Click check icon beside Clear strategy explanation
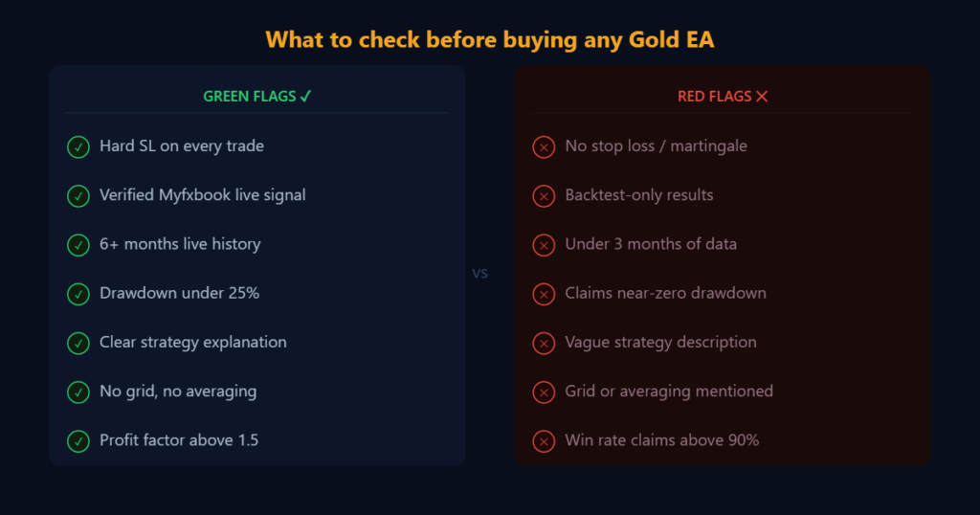The width and height of the screenshot is (980, 515). click(x=78, y=343)
